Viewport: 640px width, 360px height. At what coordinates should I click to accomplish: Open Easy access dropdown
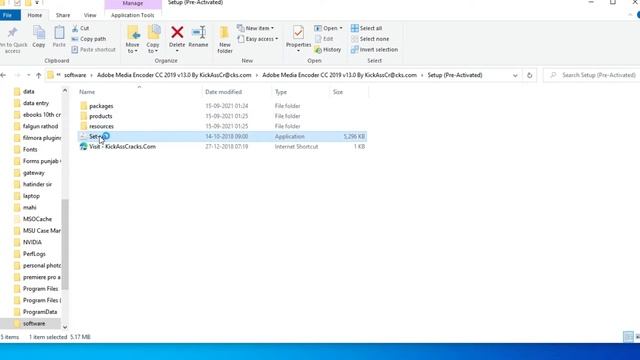258,39
